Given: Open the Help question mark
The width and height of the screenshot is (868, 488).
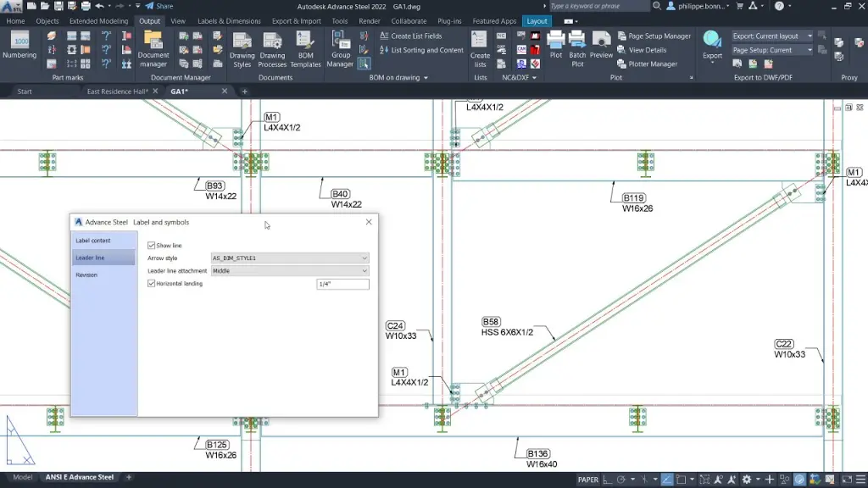Looking at the screenshot, I should (779, 6).
